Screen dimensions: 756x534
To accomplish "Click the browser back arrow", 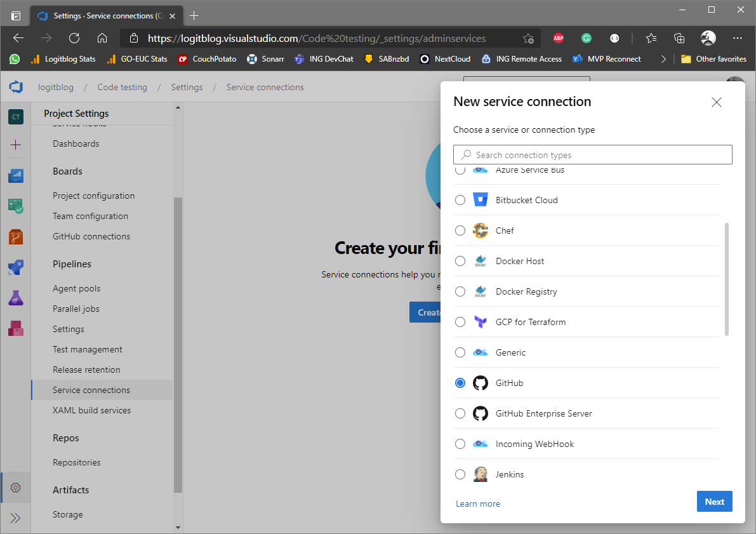I will click(x=18, y=38).
